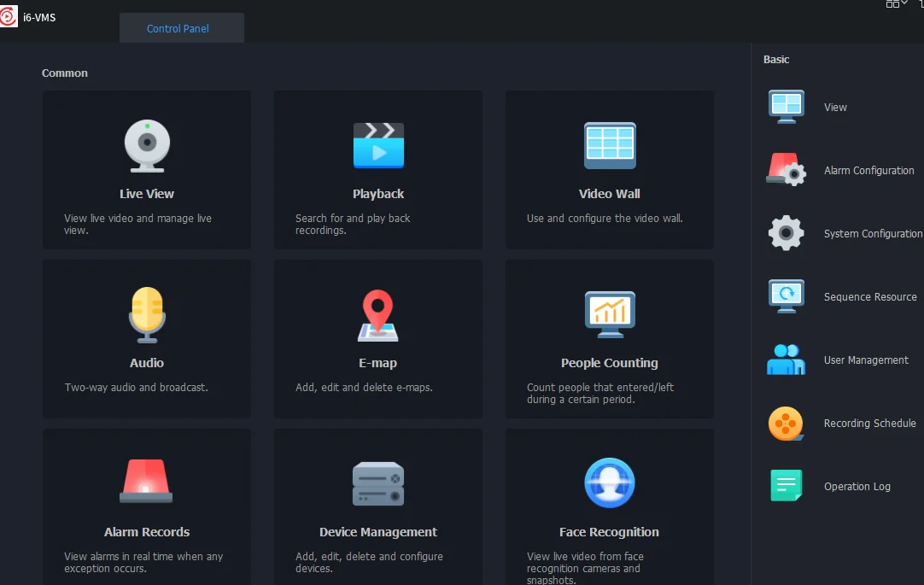
Task: Open System Configuration settings
Action: pyautogui.click(x=873, y=233)
